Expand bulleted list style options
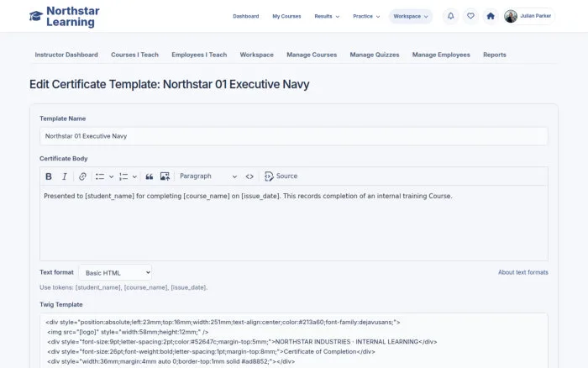 tap(112, 176)
